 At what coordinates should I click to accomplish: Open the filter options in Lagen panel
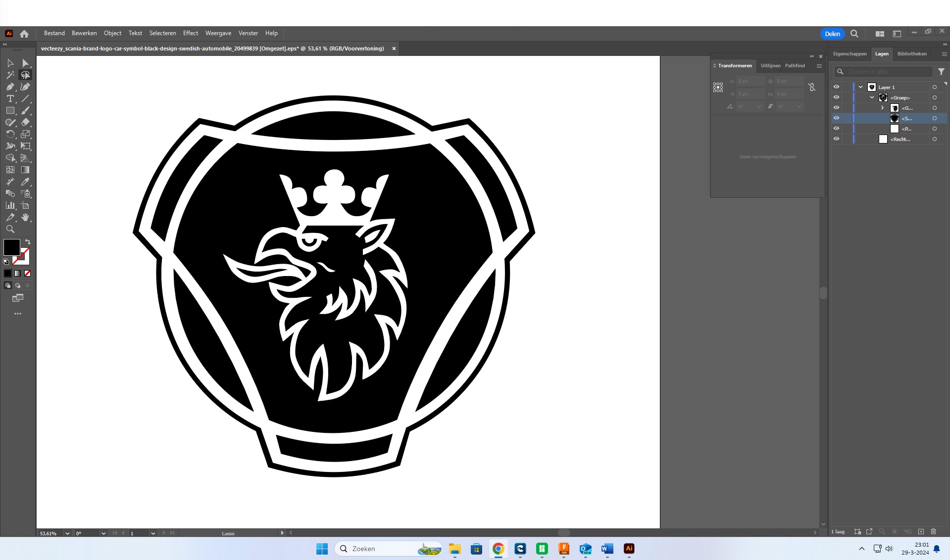click(941, 72)
